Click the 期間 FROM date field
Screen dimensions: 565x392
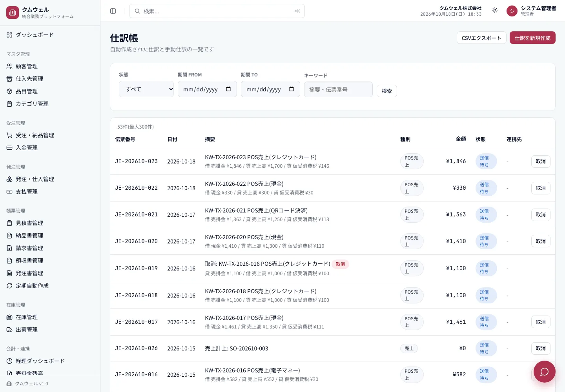tap(207, 89)
